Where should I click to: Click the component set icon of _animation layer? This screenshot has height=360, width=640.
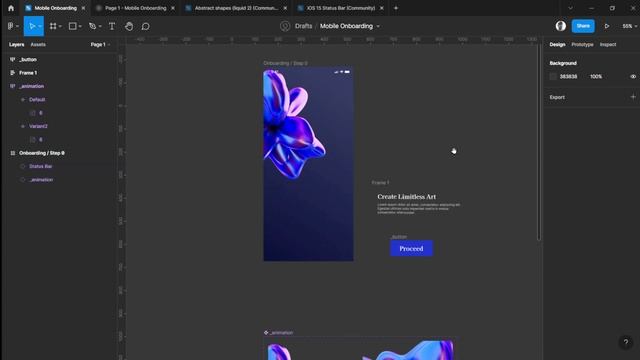click(13, 86)
